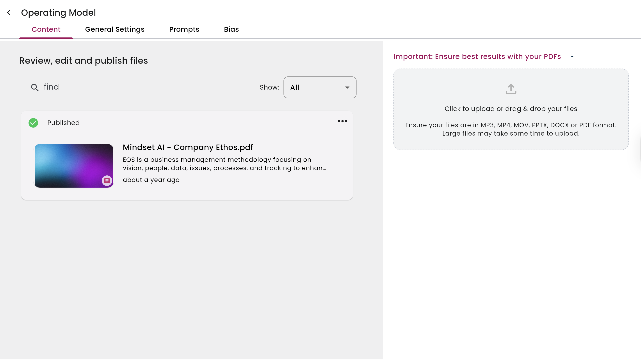Expand the Important PDF tips arrow
The image size is (641, 364).
572,57
